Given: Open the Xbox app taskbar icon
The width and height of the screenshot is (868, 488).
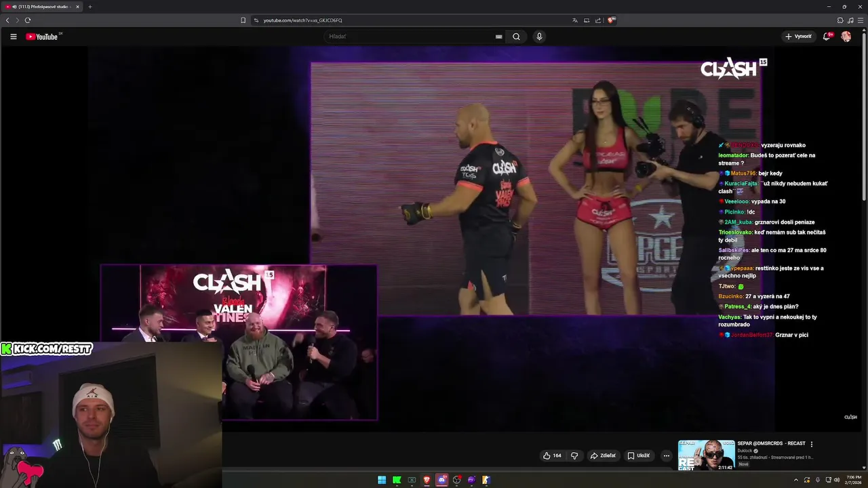Looking at the screenshot, I should pyautogui.click(x=412, y=480).
